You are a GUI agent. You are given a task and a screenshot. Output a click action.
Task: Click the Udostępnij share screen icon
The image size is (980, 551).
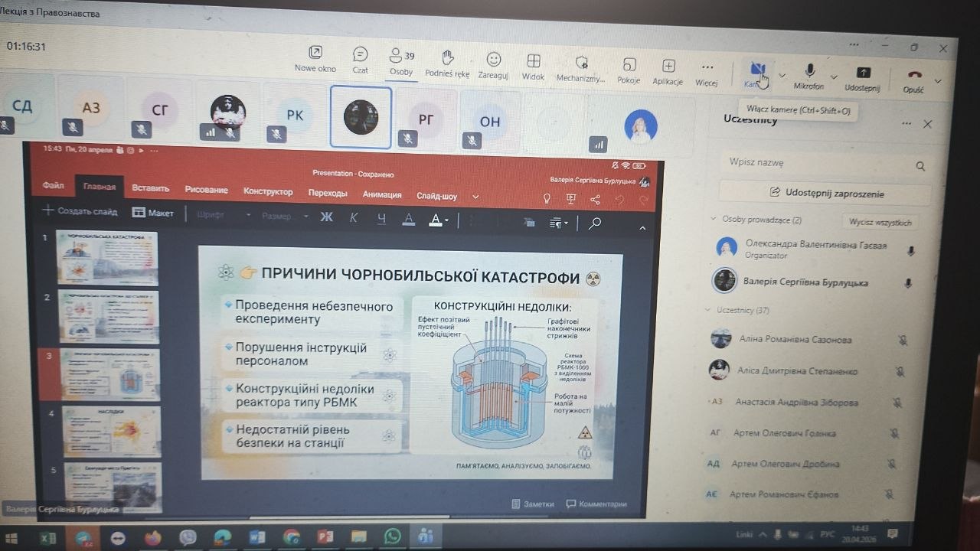(863, 73)
